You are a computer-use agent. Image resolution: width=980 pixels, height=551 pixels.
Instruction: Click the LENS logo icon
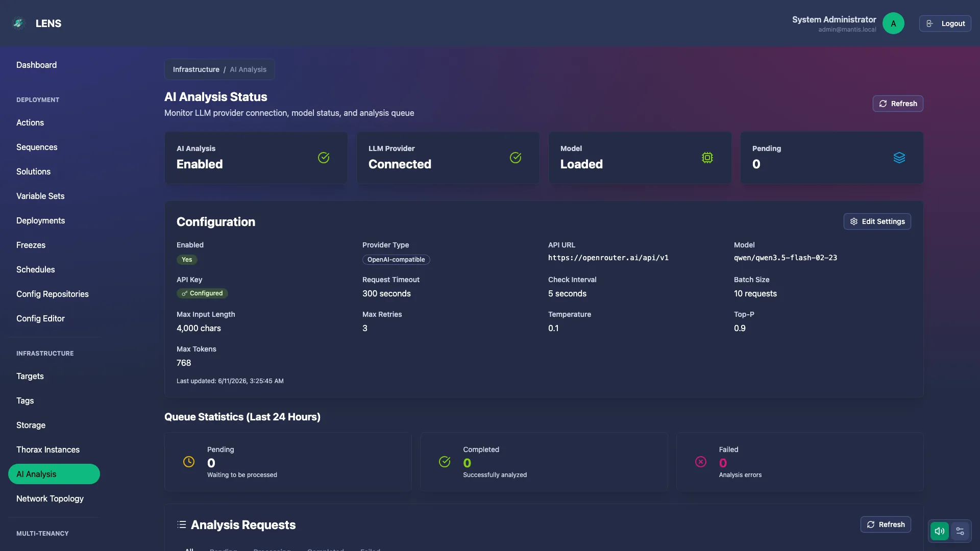pyautogui.click(x=19, y=23)
